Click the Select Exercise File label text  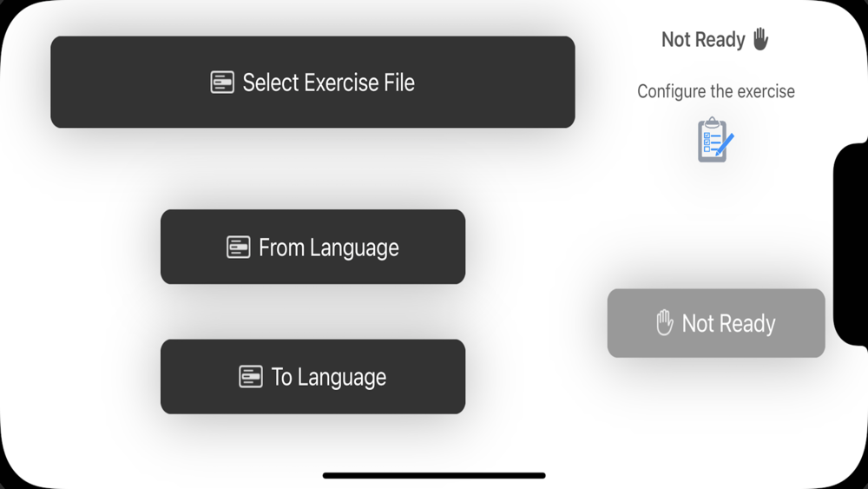[x=329, y=83]
